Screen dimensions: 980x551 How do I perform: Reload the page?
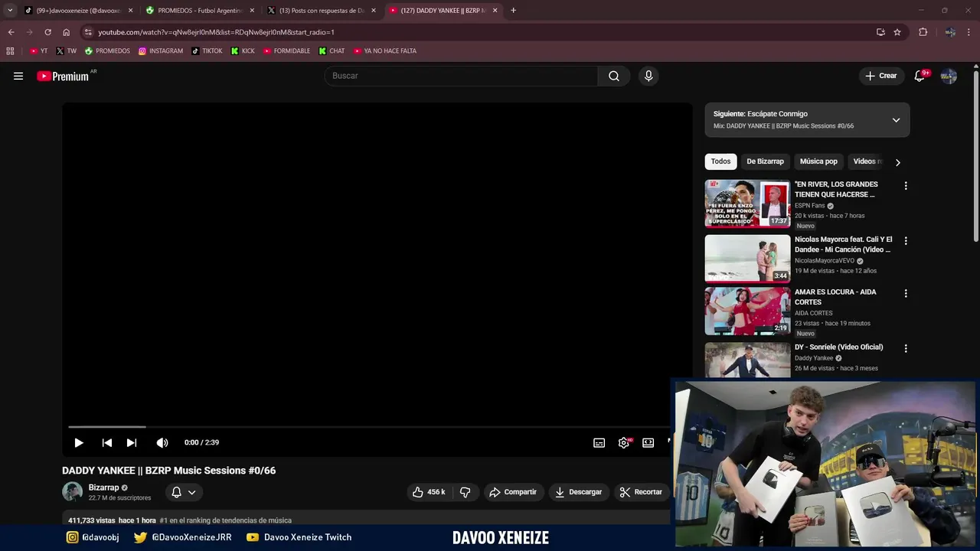(47, 32)
